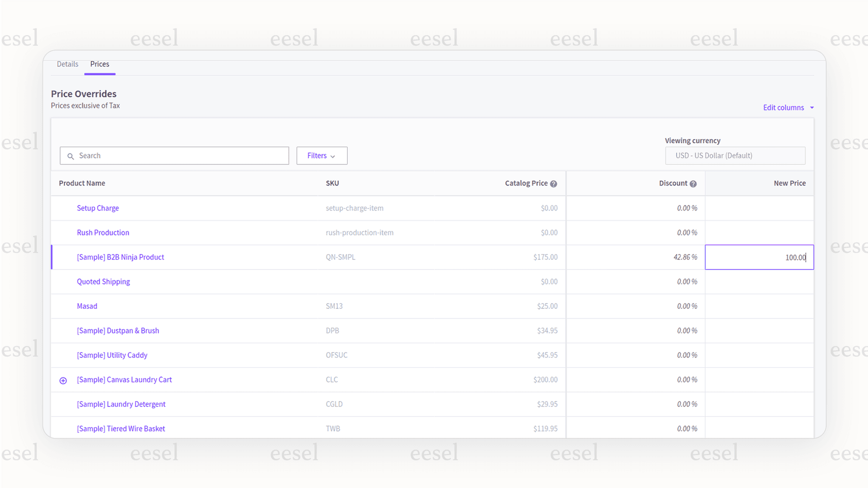
Task: Click the plus icon beside Canvas Laundry Cart
Action: tap(63, 380)
